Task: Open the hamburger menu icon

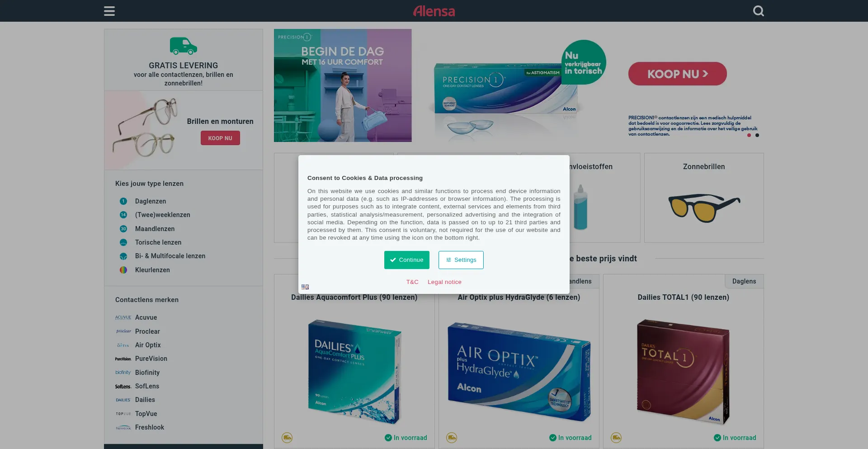Action: click(x=109, y=11)
